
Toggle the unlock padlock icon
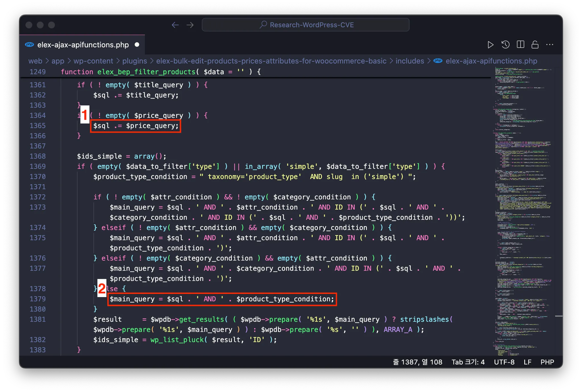coord(535,45)
